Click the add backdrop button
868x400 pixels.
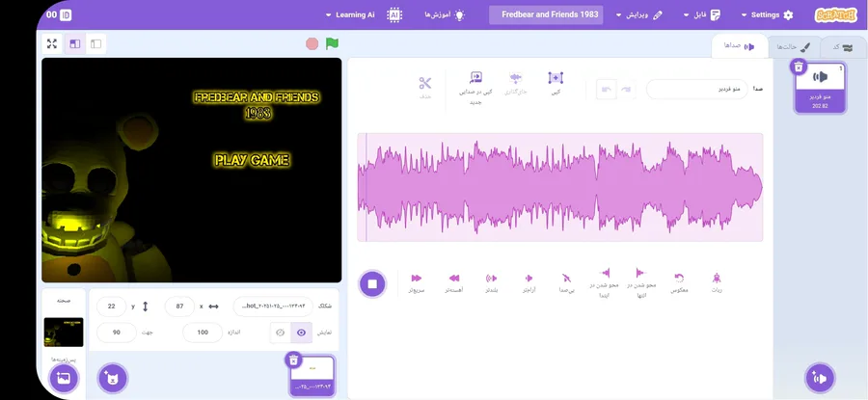pos(65,379)
